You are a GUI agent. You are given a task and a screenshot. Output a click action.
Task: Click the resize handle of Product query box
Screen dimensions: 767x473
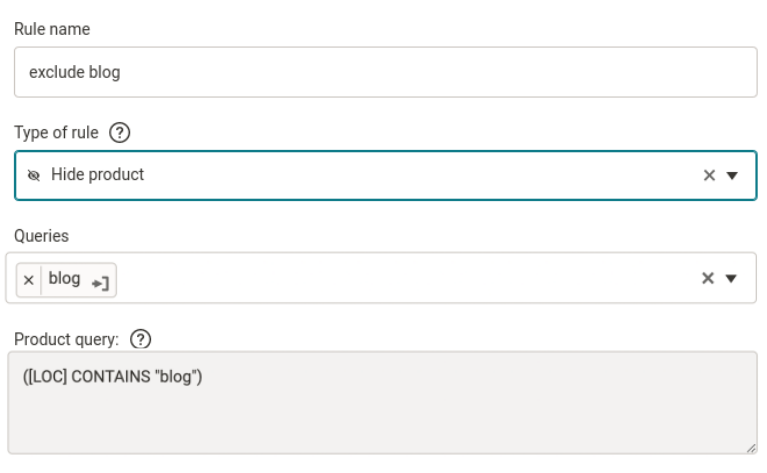751,448
